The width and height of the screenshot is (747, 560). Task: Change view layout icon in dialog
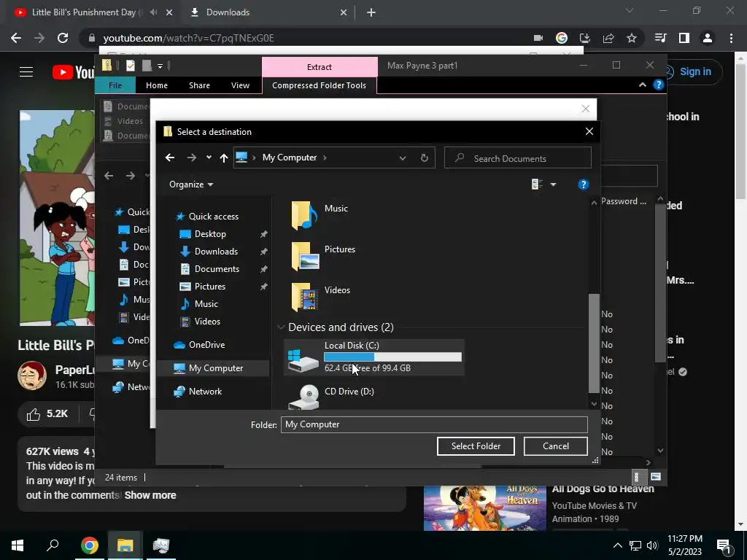(537, 184)
